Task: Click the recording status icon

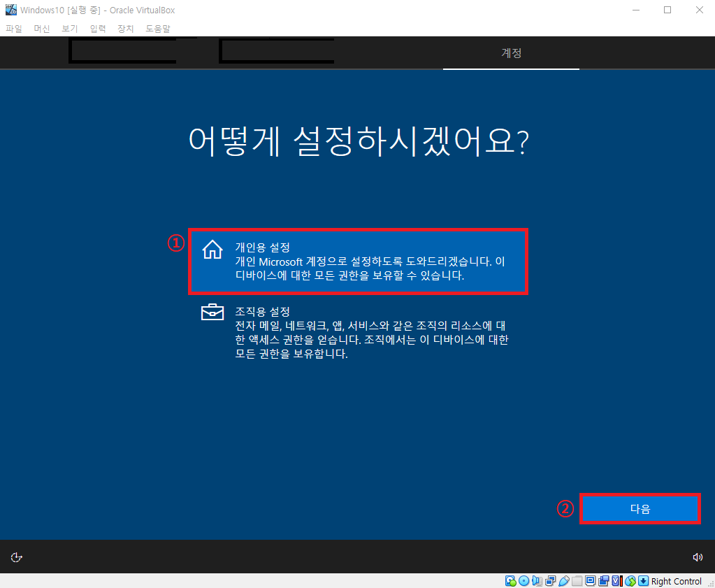Action: click(x=604, y=581)
